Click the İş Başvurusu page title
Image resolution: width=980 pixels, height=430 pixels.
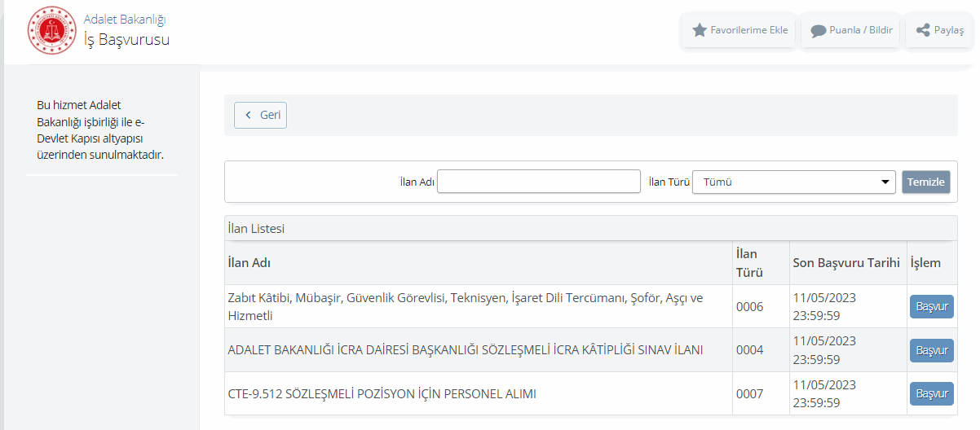(x=126, y=39)
